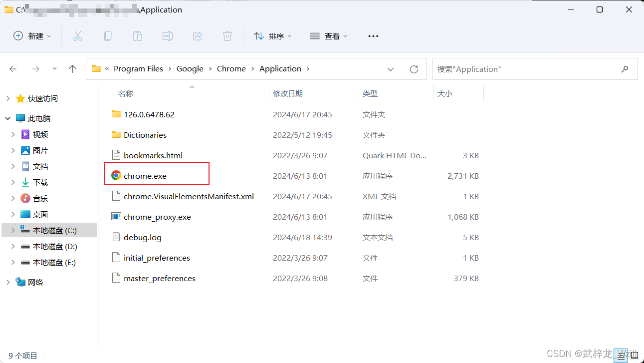Go forward with the right arrow
The image size is (644, 363).
point(35,69)
